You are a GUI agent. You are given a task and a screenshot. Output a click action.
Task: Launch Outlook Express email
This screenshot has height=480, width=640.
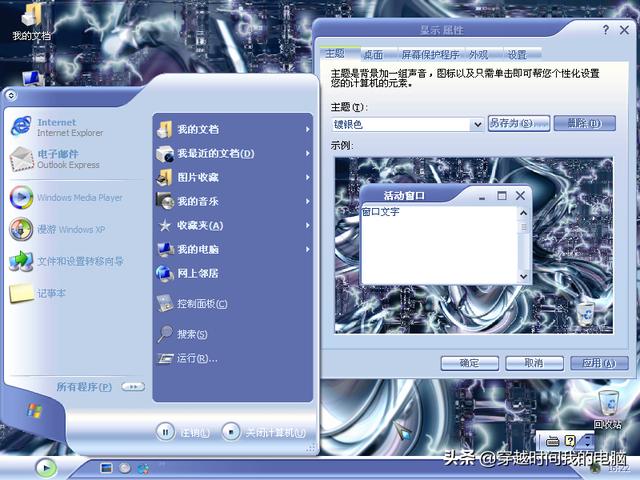pos(55,159)
